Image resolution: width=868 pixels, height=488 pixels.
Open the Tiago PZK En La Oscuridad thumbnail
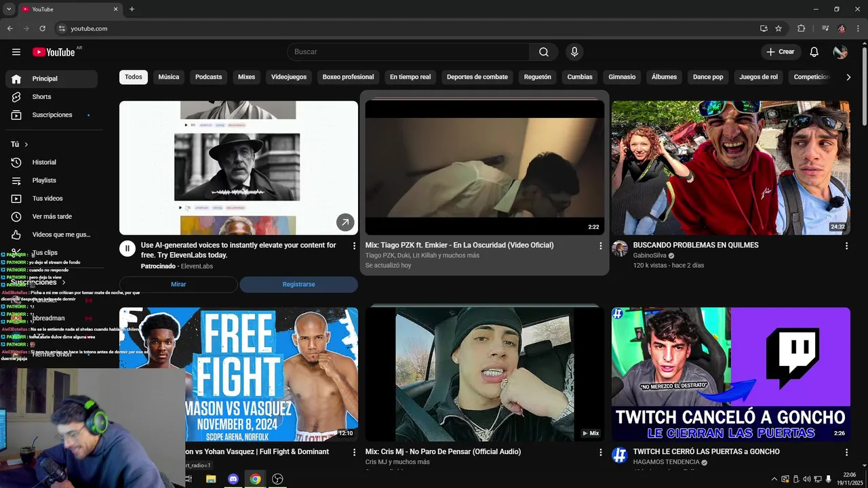[x=485, y=168]
